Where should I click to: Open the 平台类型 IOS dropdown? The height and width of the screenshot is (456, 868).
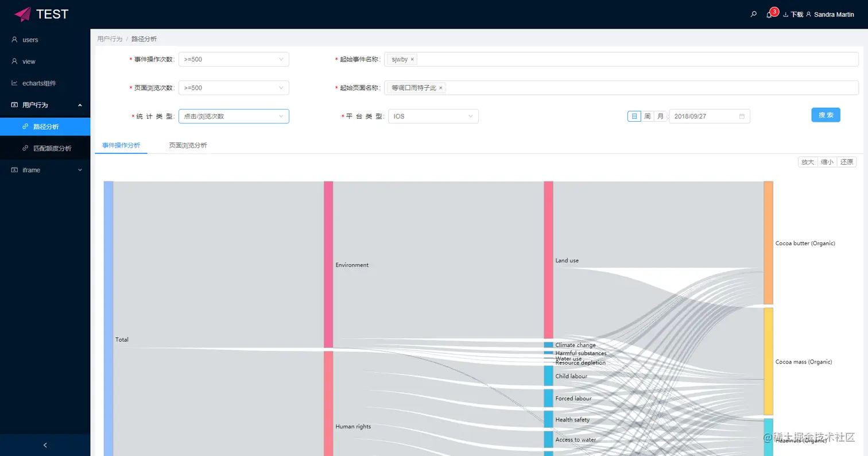coord(433,116)
